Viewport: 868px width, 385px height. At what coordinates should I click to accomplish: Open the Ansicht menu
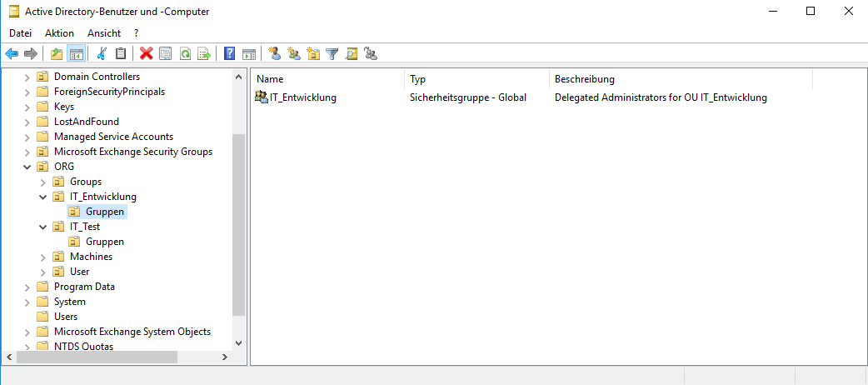tap(104, 32)
